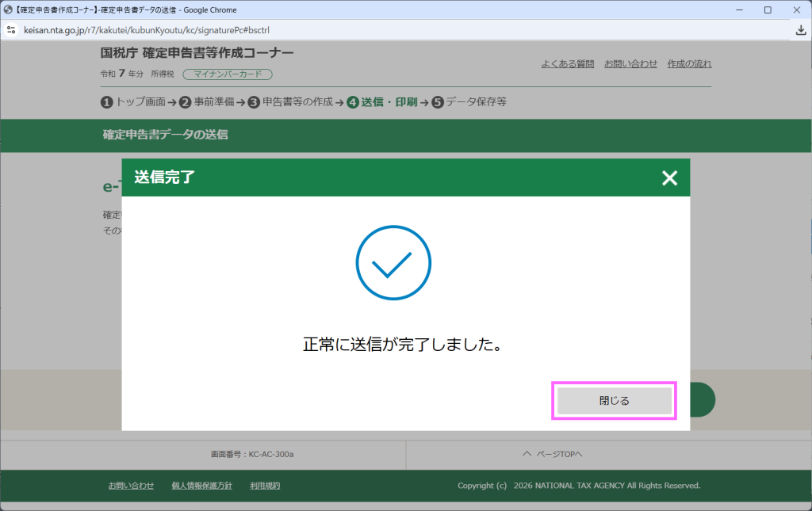Select step 5 データ保存等
The image size is (812, 511).
(x=469, y=102)
